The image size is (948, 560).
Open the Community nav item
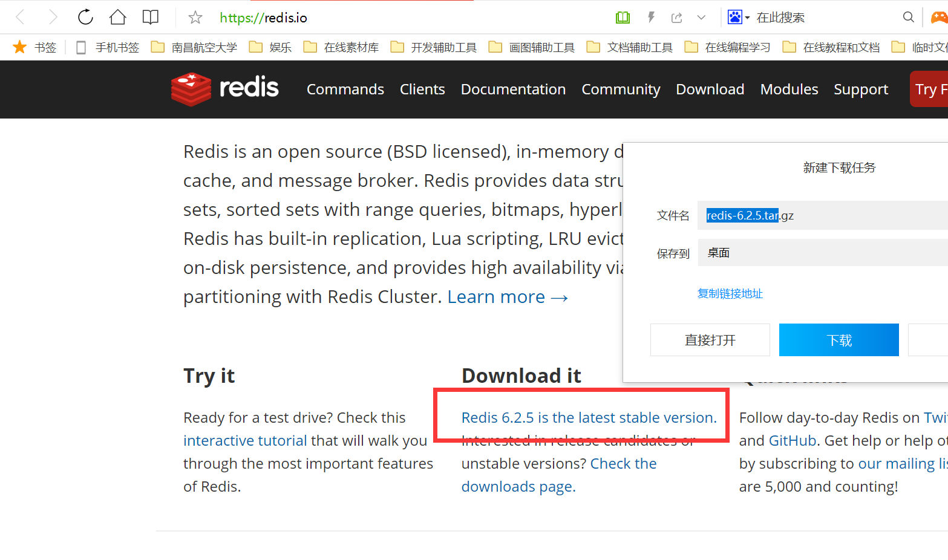point(621,90)
